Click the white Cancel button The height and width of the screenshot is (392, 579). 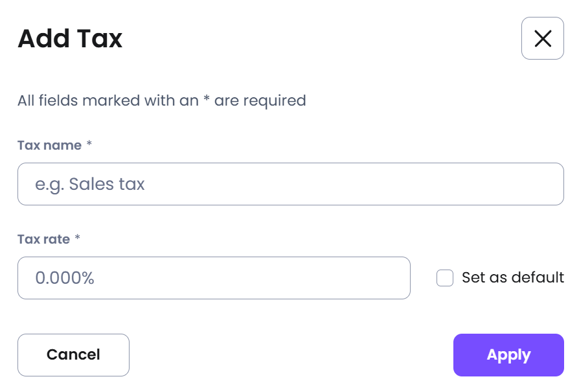pyautogui.click(x=73, y=355)
